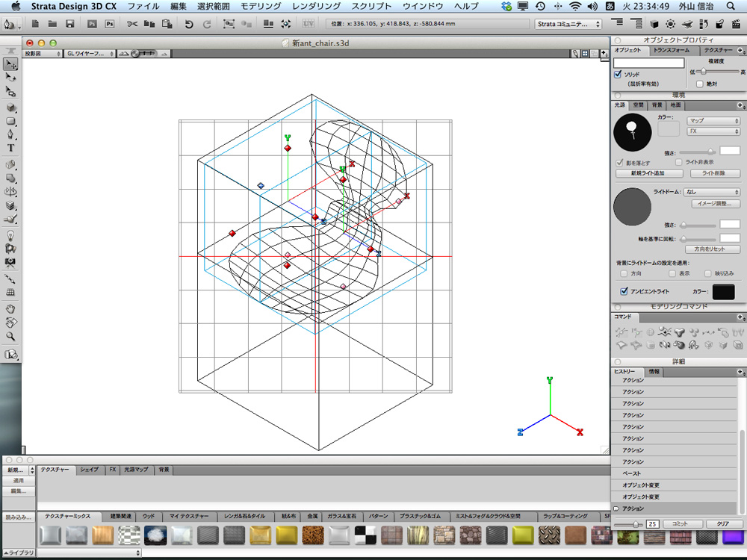Select the camera tool in left toolbar
This screenshot has height=560, width=747.
pyautogui.click(x=10, y=262)
